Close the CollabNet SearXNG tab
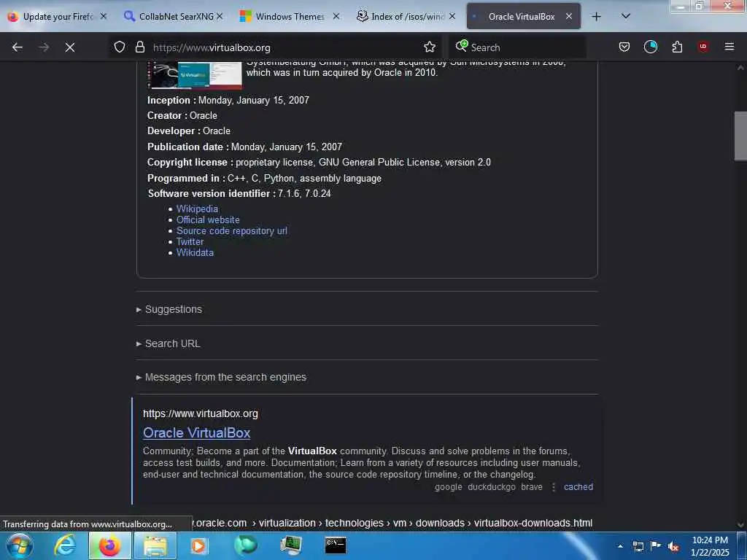 pos(220,17)
